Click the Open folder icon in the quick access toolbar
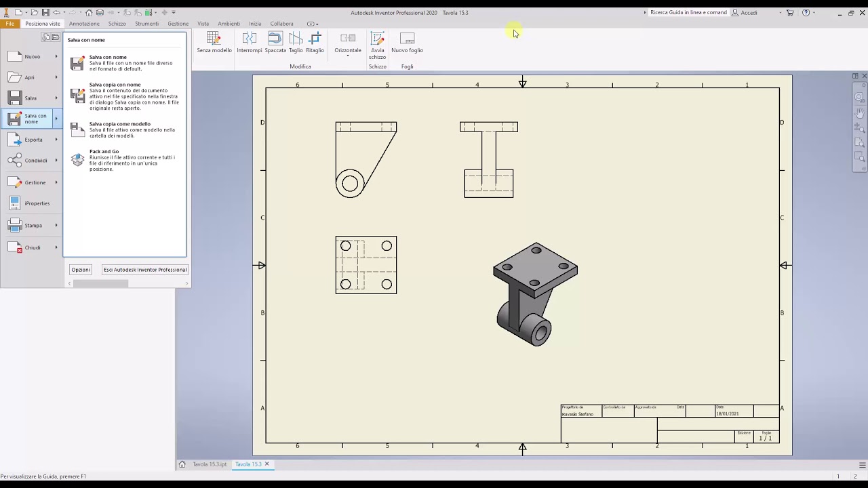This screenshot has width=868, height=488. [x=34, y=12]
